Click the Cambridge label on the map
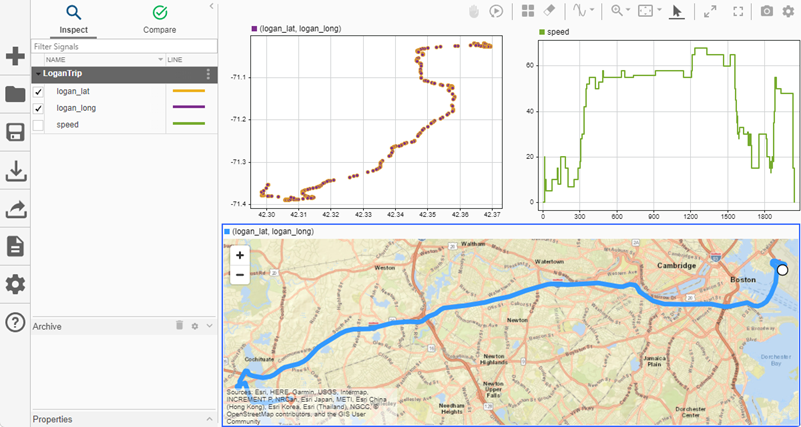 click(x=677, y=266)
